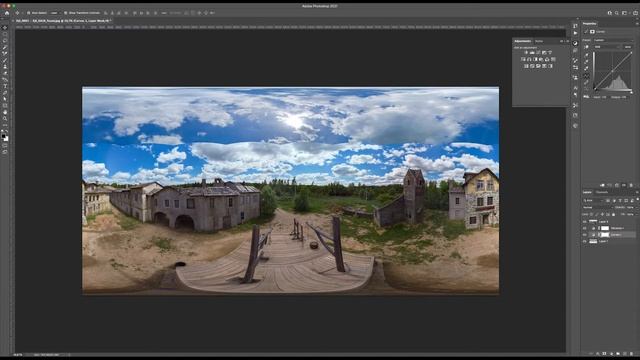Viewport: 640px width, 360px height.
Task: Reset Curves to adjustment defaults
Action: pos(617,185)
